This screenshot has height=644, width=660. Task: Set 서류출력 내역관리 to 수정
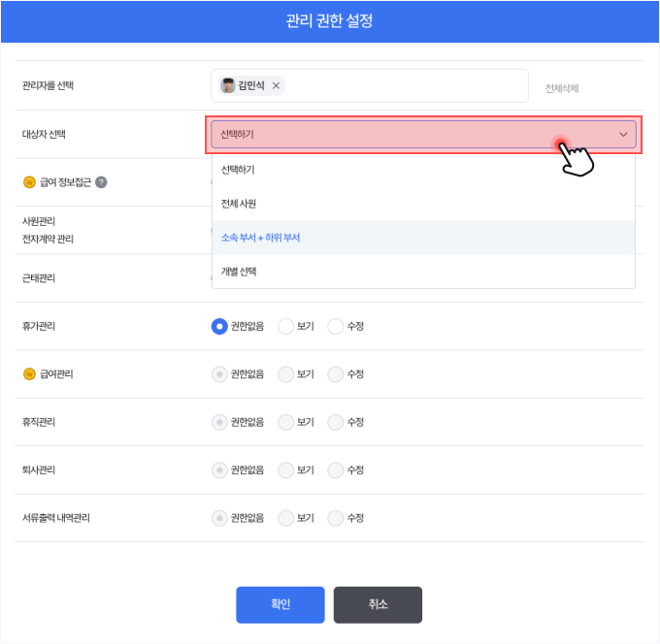[336, 518]
